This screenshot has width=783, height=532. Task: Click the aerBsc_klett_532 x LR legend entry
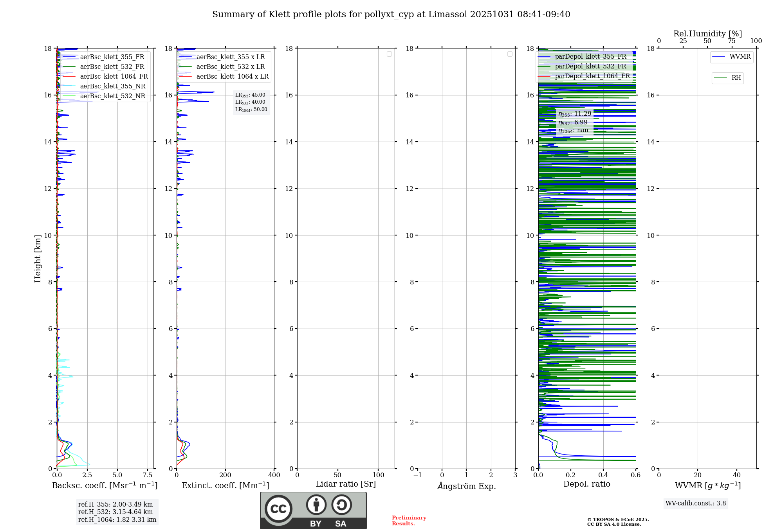click(230, 67)
